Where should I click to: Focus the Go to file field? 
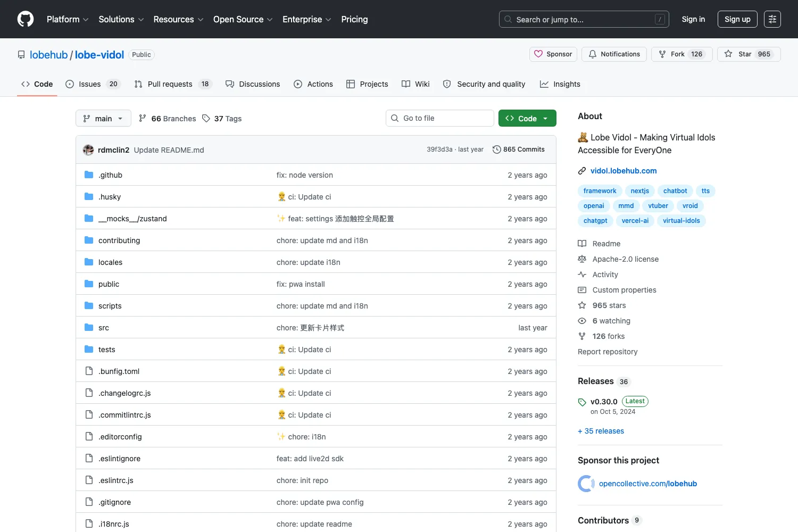440,118
